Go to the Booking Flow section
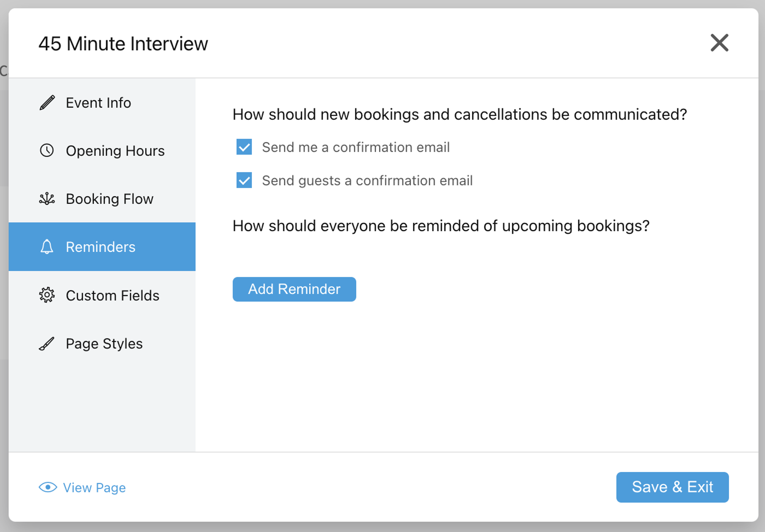Screen dimensions: 765x532 [x=102, y=199]
